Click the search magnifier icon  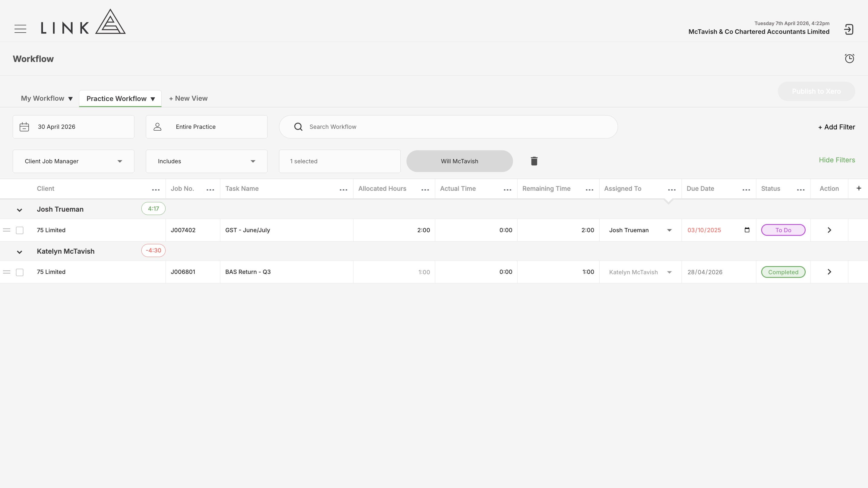tap(298, 127)
